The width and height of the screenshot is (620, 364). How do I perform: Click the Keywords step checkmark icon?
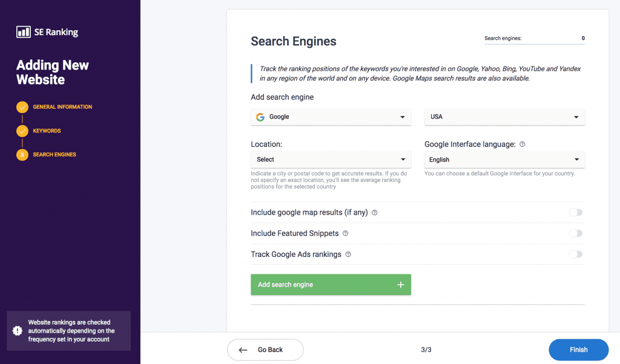tap(22, 131)
